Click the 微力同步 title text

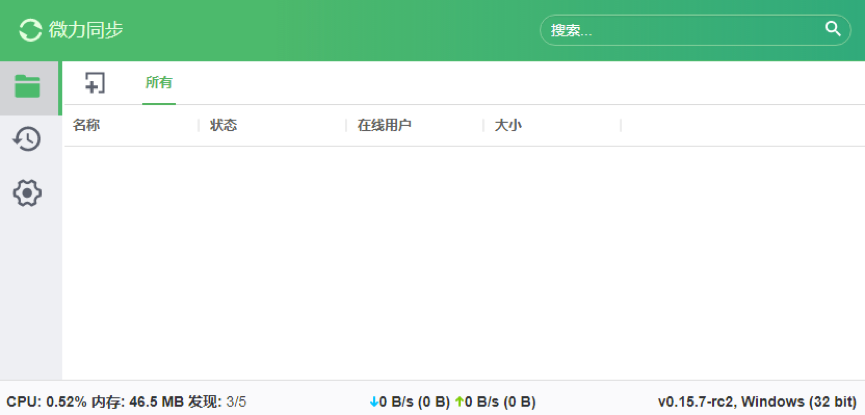pyautogui.click(x=86, y=30)
